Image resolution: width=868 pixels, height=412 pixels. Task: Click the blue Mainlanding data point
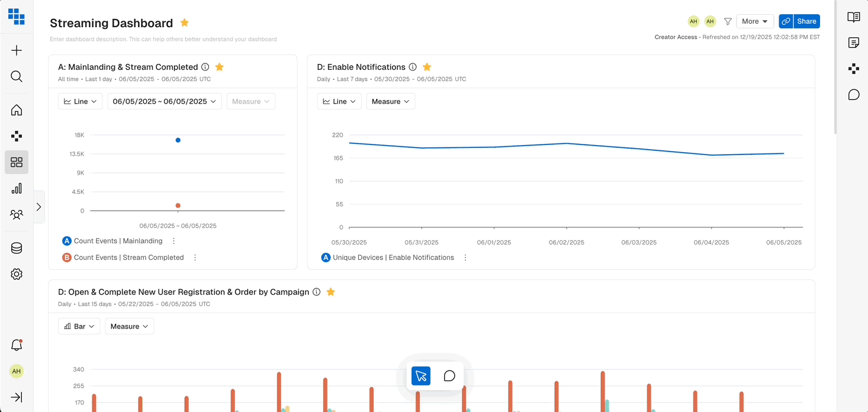[178, 140]
